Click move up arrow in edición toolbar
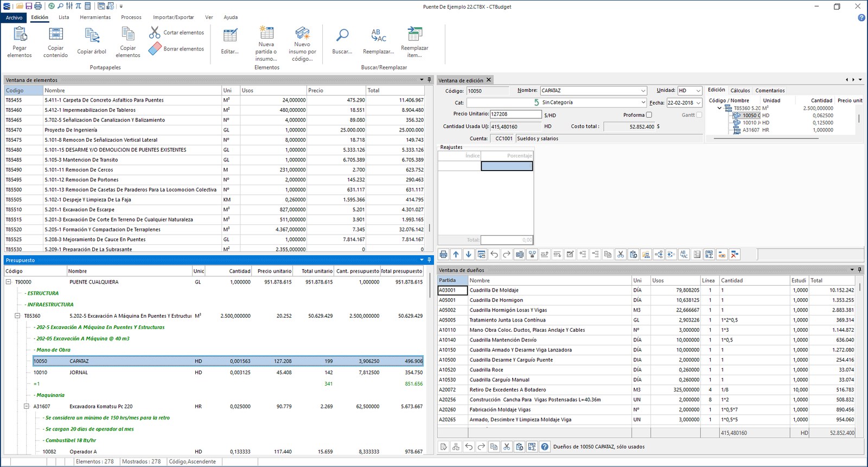 pos(456,254)
